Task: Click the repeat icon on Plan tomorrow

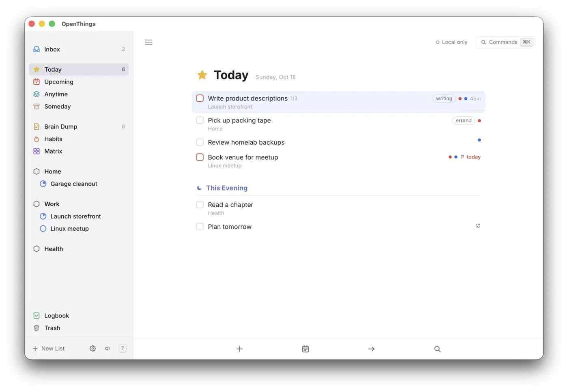Action: click(478, 226)
